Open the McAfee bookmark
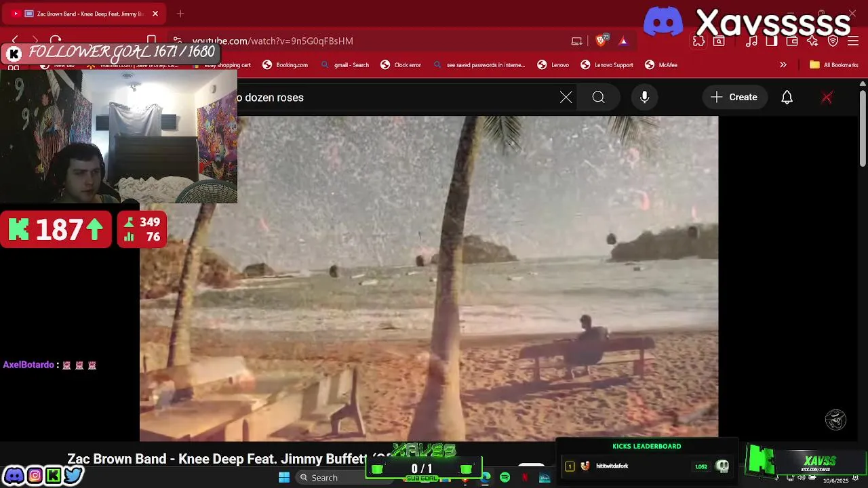 coord(661,65)
